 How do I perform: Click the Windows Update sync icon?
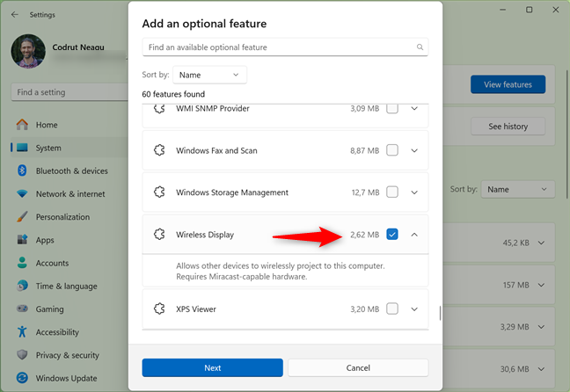pos(22,378)
